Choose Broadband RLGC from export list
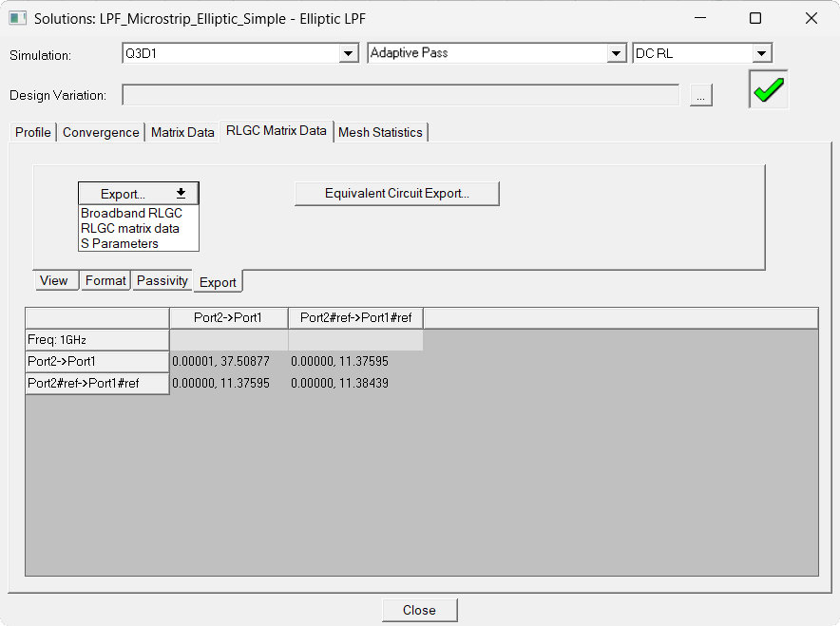 [132, 213]
